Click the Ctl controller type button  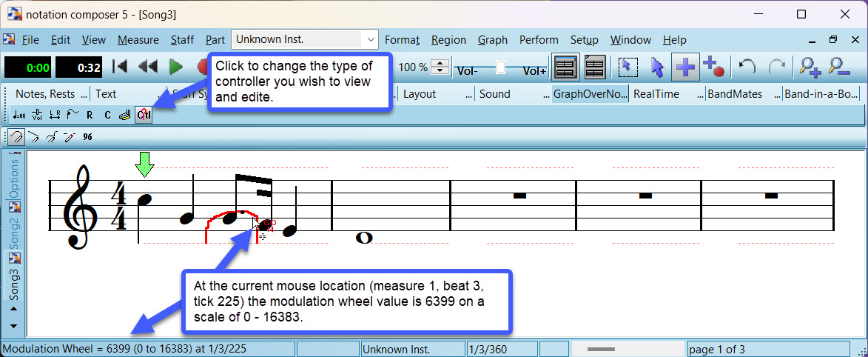pos(144,115)
